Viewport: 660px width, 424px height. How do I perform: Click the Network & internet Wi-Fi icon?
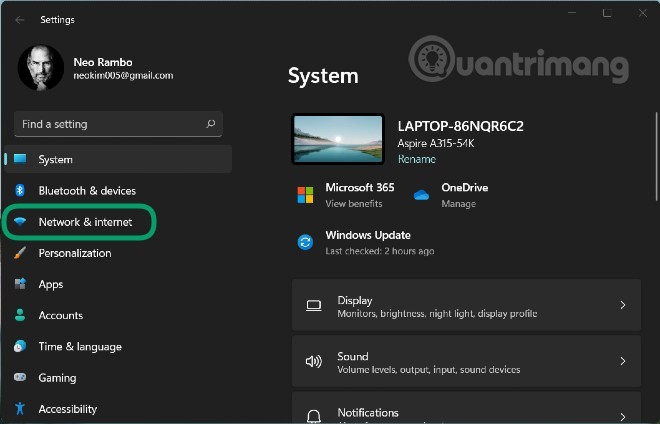[x=19, y=222]
